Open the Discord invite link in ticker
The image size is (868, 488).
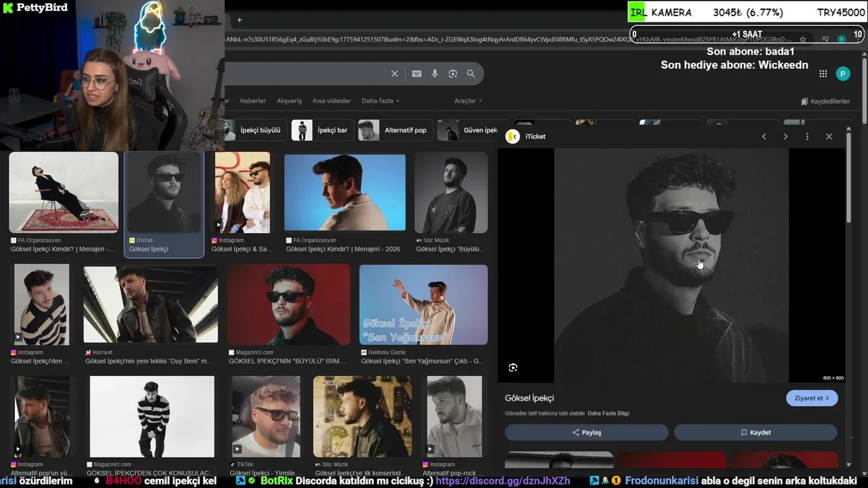[x=502, y=481]
